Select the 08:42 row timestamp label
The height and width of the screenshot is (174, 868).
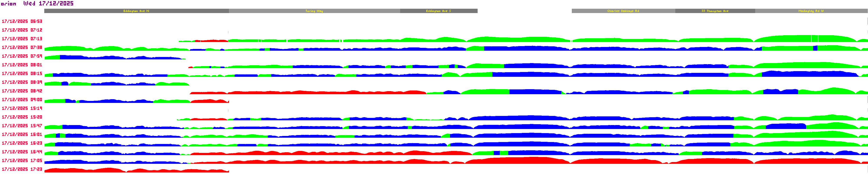tap(22, 91)
